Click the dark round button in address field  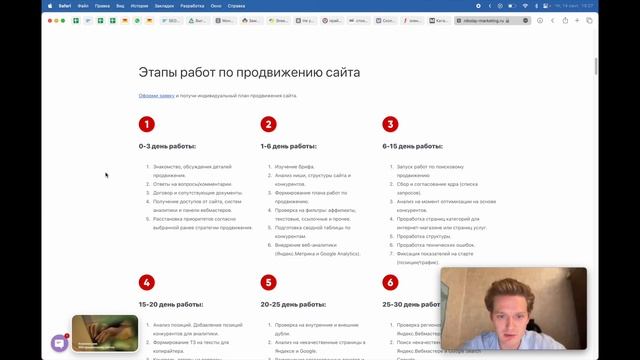click(526, 20)
